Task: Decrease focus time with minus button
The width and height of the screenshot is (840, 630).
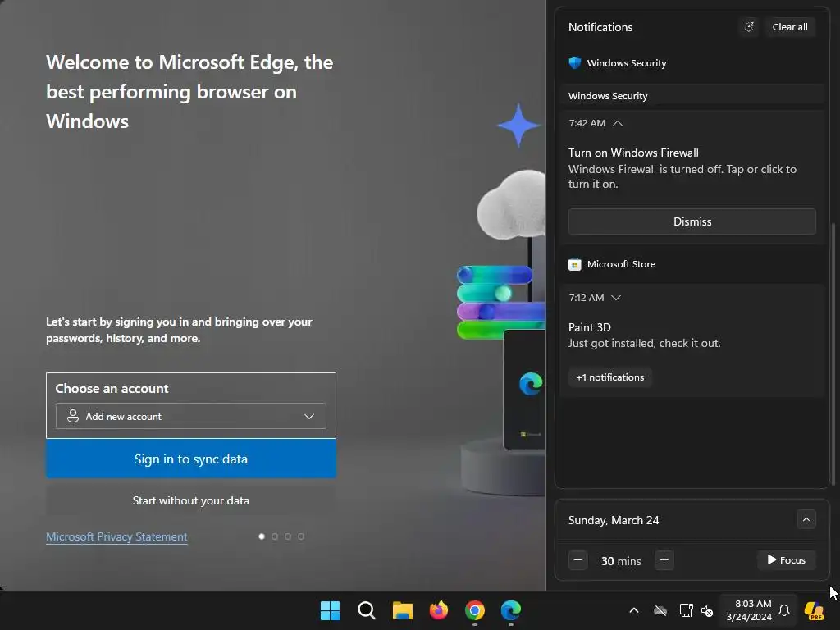Action: 578,560
